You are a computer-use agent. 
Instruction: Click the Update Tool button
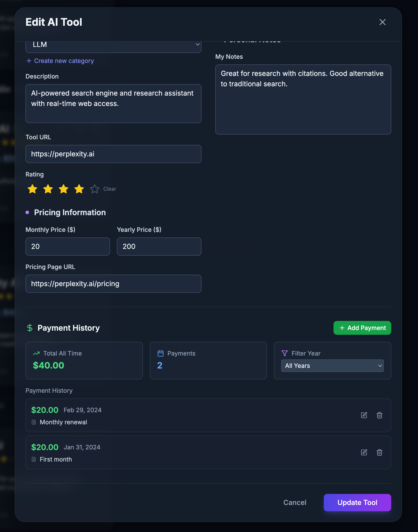tap(357, 502)
